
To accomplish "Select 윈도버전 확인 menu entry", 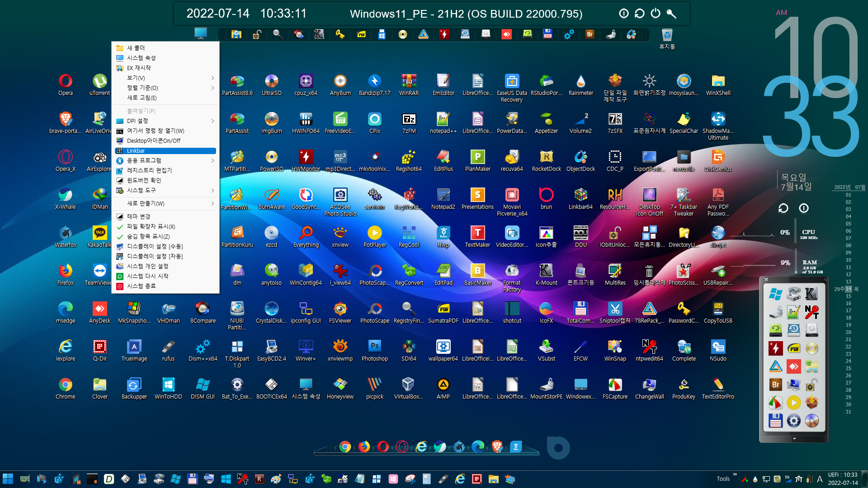I will pyautogui.click(x=165, y=180).
